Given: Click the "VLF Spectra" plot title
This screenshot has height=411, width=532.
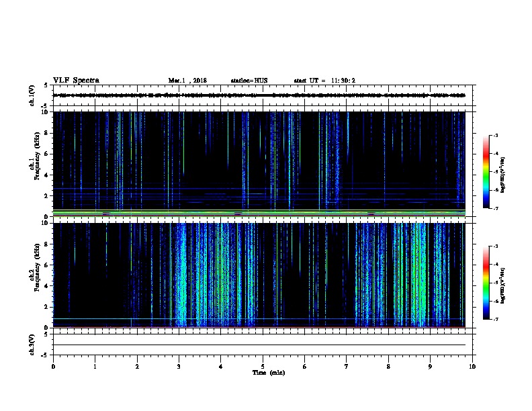Looking at the screenshot, I should point(76,81).
